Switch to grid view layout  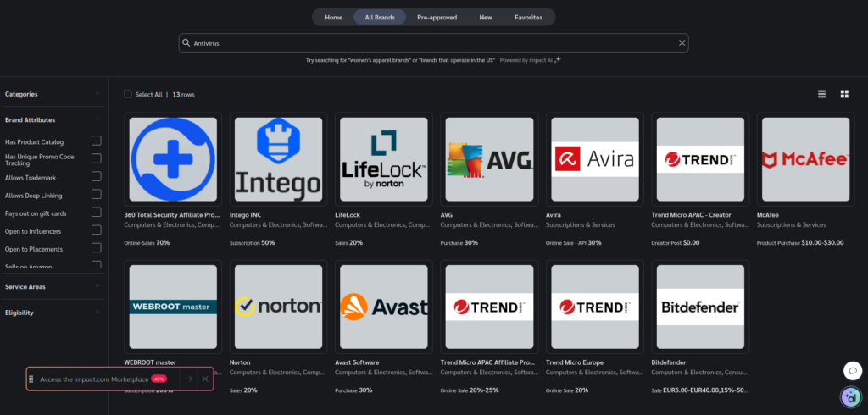(x=844, y=94)
